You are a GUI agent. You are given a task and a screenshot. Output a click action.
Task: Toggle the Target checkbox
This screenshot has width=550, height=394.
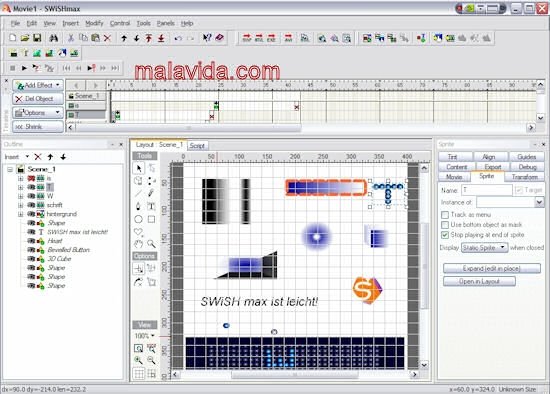pyautogui.click(x=519, y=190)
